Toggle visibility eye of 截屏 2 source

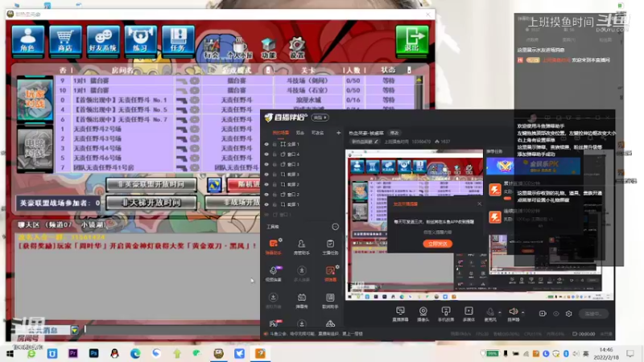(266, 184)
